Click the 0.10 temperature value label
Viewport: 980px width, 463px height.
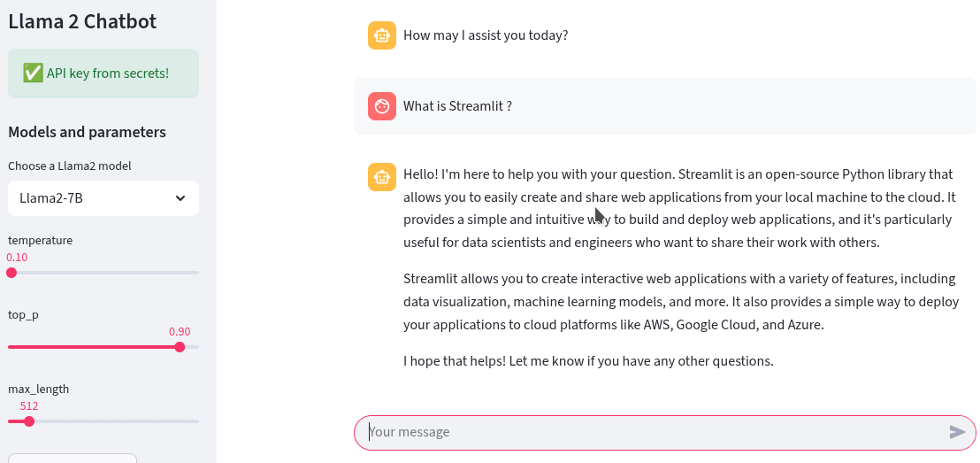coord(17,257)
